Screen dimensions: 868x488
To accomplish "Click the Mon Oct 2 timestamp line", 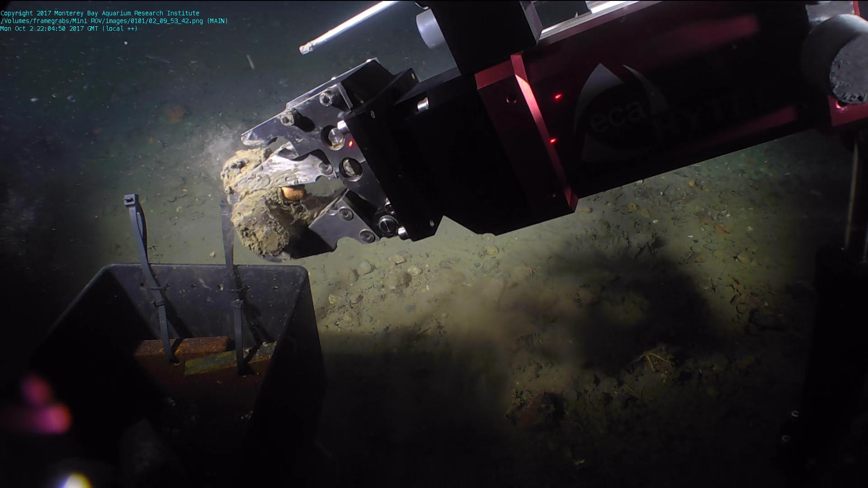I will [69, 28].
